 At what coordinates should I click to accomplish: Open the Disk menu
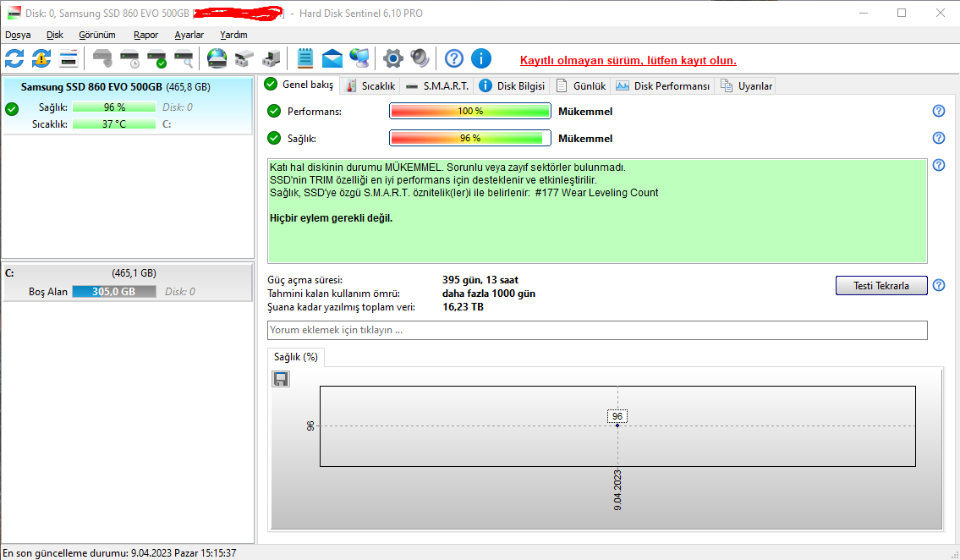point(54,35)
